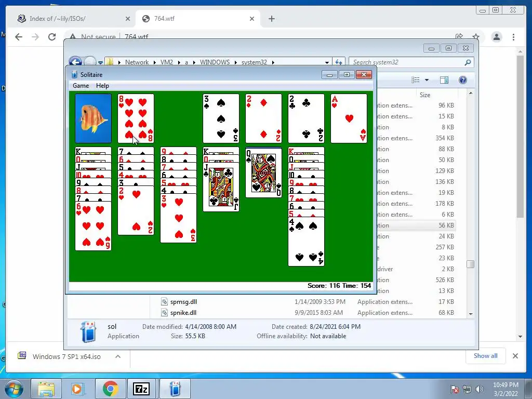
Task: Open Windows Media Player from taskbar
Action: point(77,389)
